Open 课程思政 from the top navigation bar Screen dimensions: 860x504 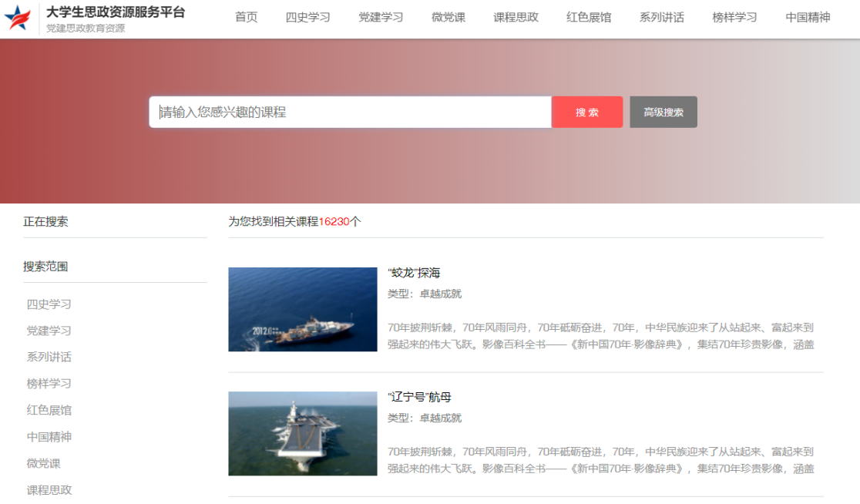pyautogui.click(x=516, y=17)
